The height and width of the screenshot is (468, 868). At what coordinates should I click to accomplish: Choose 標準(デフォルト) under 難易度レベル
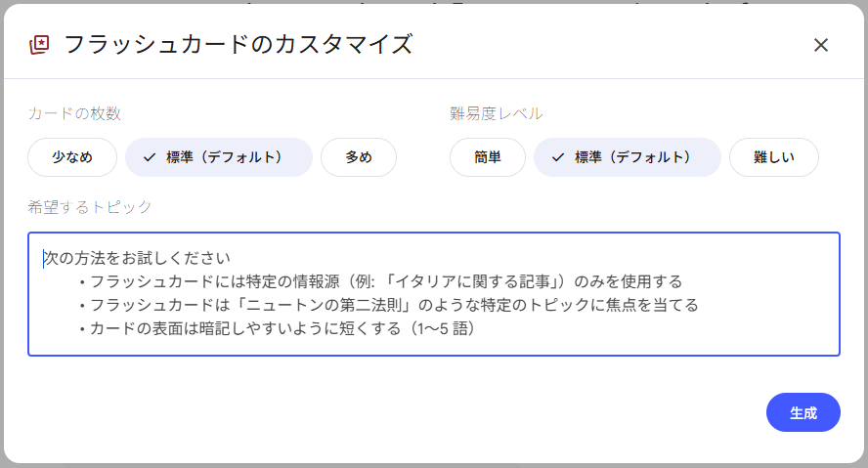pos(628,157)
